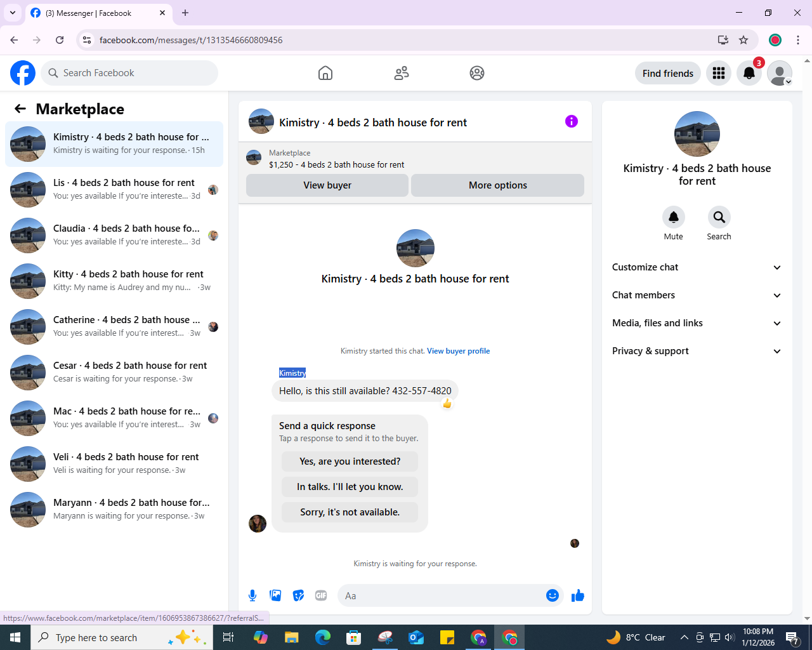Open the Facebook menu grid icon

(719, 73)
